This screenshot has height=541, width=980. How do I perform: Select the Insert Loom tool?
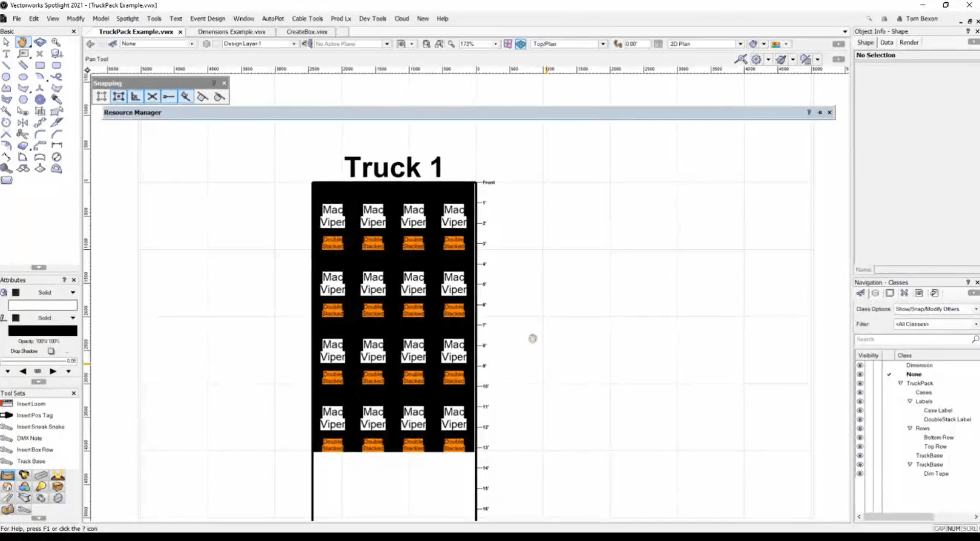(31, 404)
